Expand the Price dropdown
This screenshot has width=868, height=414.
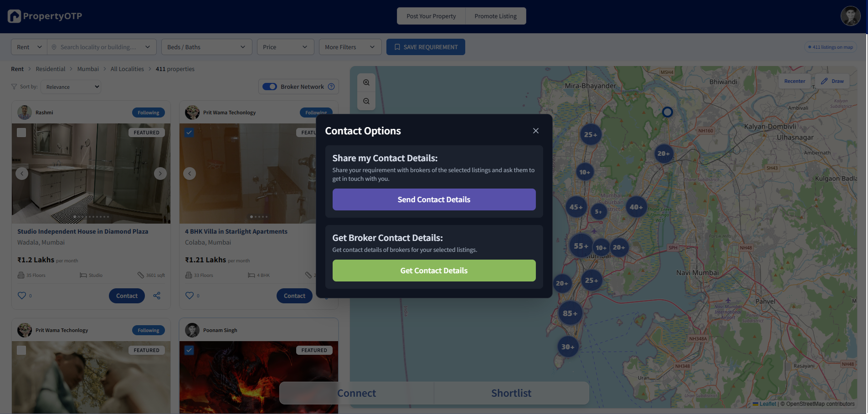click(x=285, y=47)
